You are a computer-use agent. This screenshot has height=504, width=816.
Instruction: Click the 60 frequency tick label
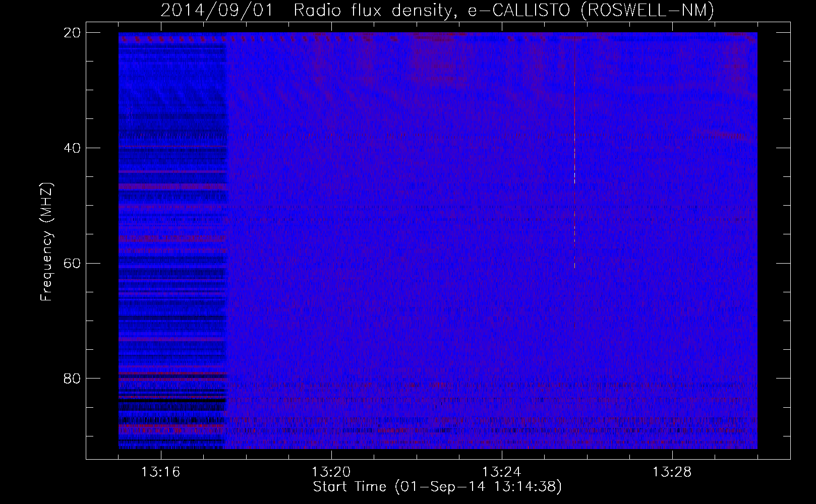[x=73, y=263]
